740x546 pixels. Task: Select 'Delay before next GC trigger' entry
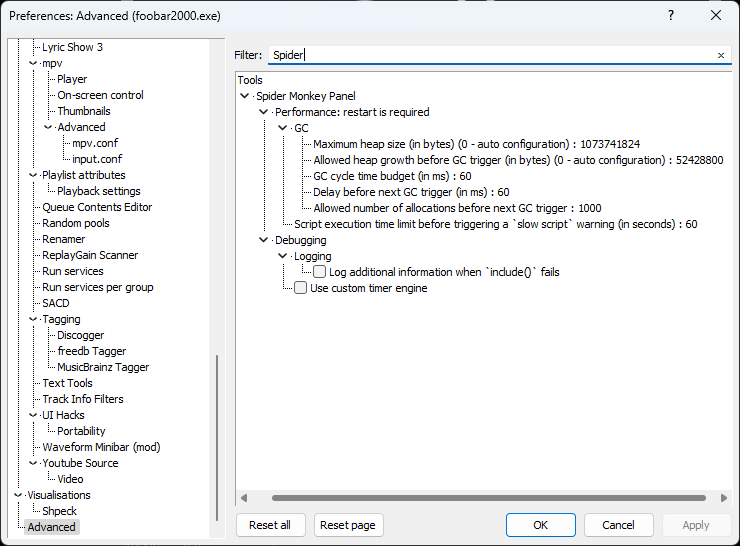411,192
